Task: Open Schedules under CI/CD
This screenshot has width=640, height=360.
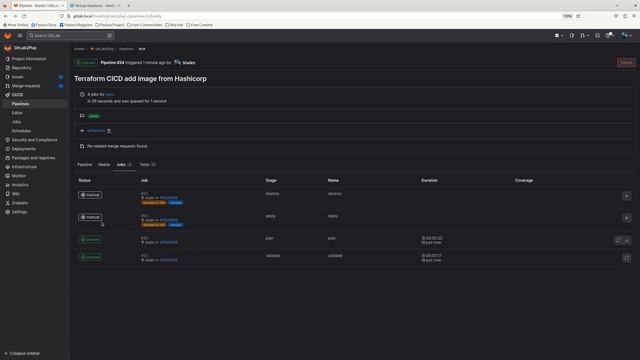Action: point(21,131)
